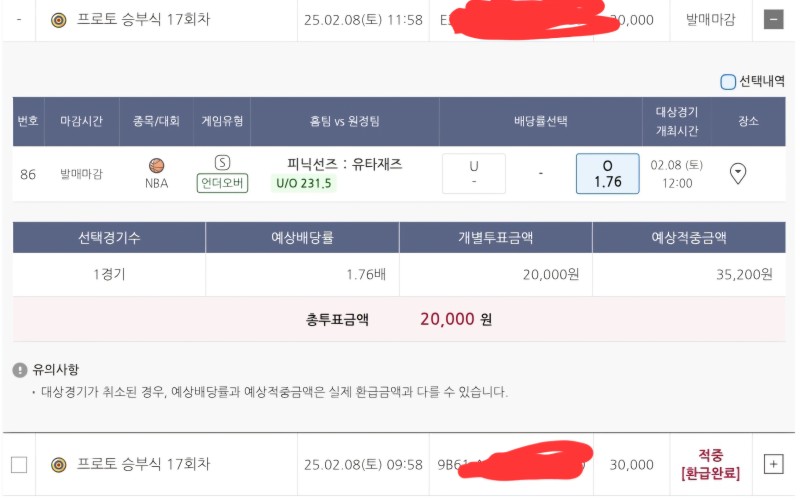
Task: Select the O 1.76 odds option
Action: tap(607, 174)
